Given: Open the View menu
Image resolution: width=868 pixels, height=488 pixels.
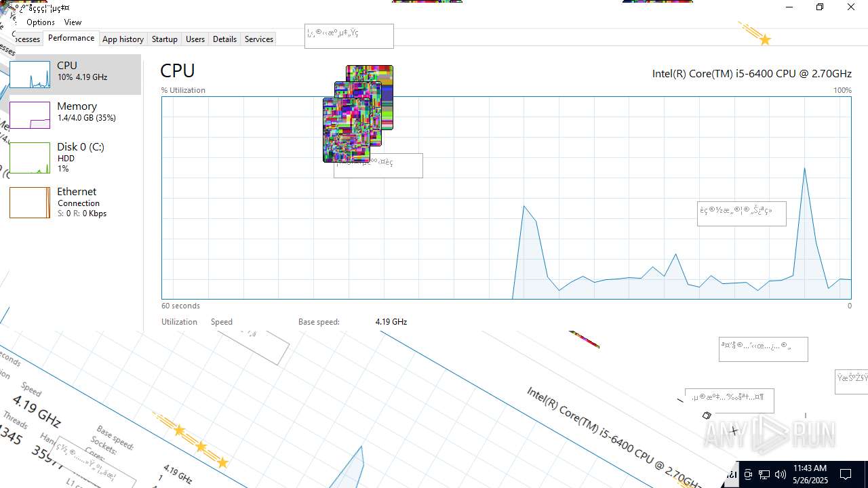Looking at the screenshot, I should [x=73, y=22].
